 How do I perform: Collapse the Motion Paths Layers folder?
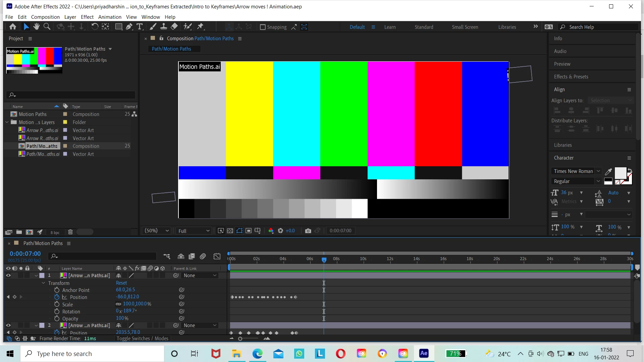(7, 122)
